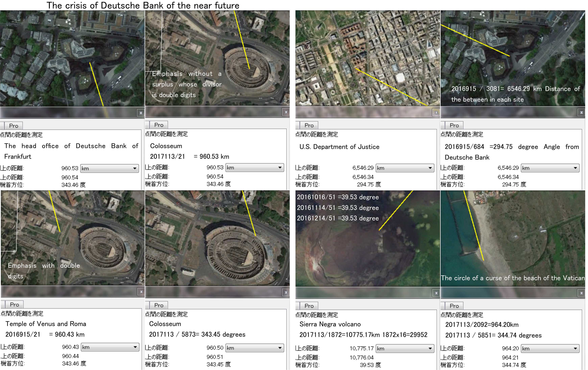Viewport: 588px width, 370px height.
Task: Close the Sierra Negra volcano panel
Action: [x=436, y=293]
